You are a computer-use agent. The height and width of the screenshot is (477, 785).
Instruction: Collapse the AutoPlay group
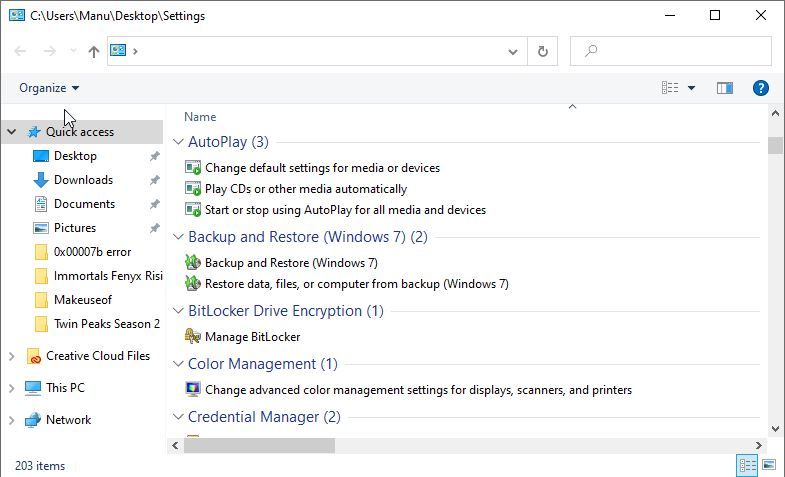coord(178,142)
